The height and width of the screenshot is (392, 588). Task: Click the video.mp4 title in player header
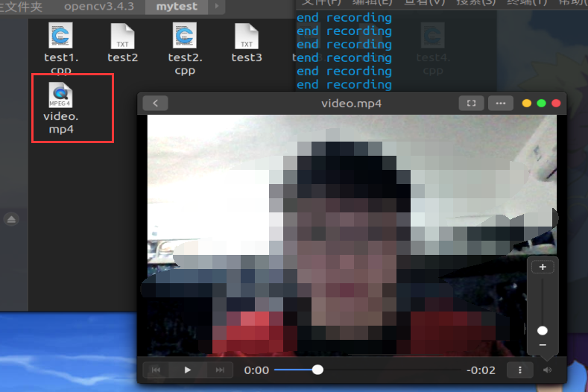(x=351, y=103)
